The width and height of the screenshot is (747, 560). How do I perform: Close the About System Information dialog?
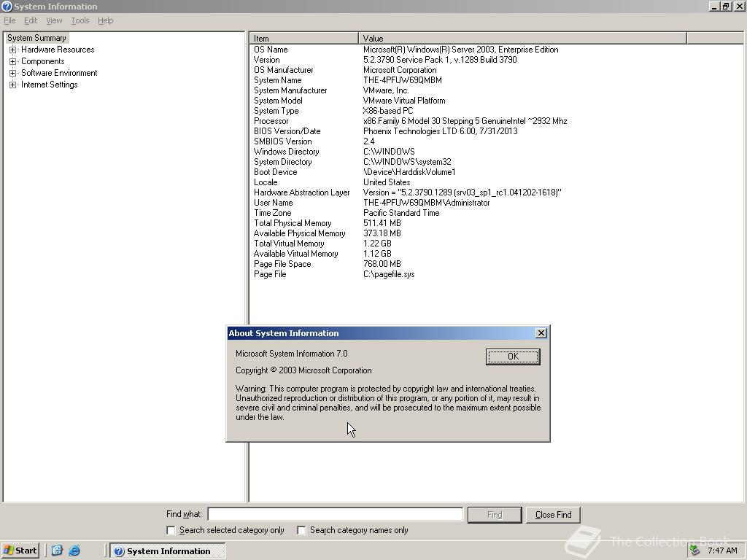(x=541, y=332)
